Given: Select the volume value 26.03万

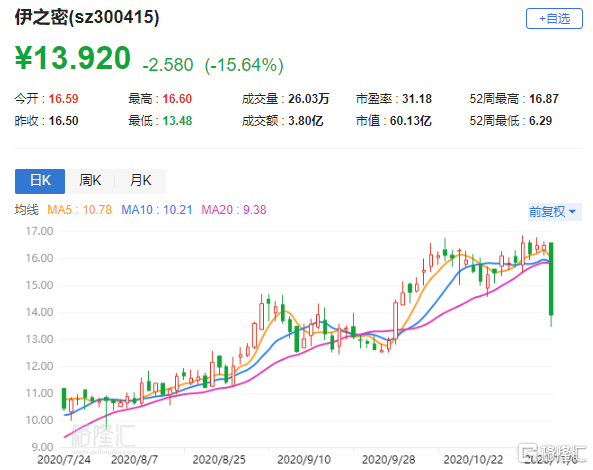Looking at the screenshot, I should point(309,99).
